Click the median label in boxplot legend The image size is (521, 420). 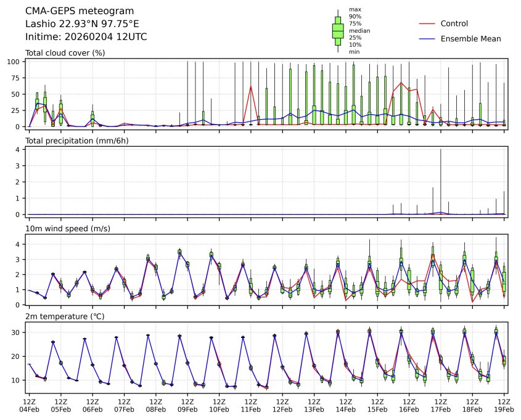pos(355,30)
